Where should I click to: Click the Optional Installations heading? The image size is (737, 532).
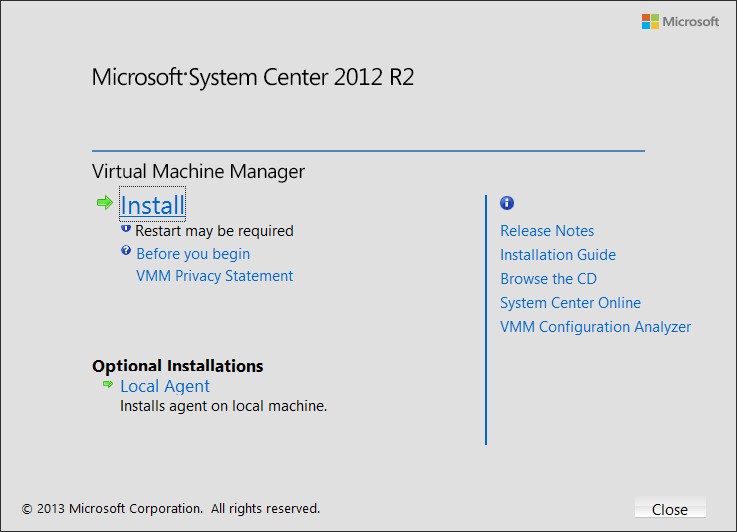[178, 366]
